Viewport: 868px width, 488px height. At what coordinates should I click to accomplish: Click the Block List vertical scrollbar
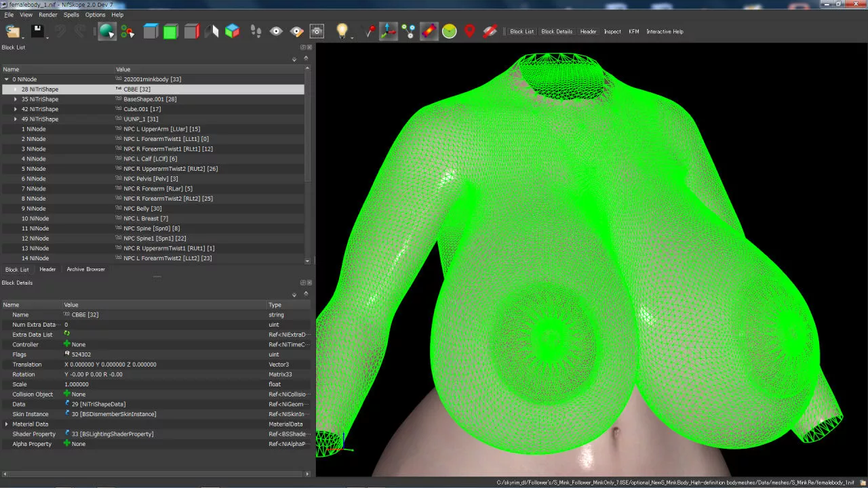[x=307, y=165]
